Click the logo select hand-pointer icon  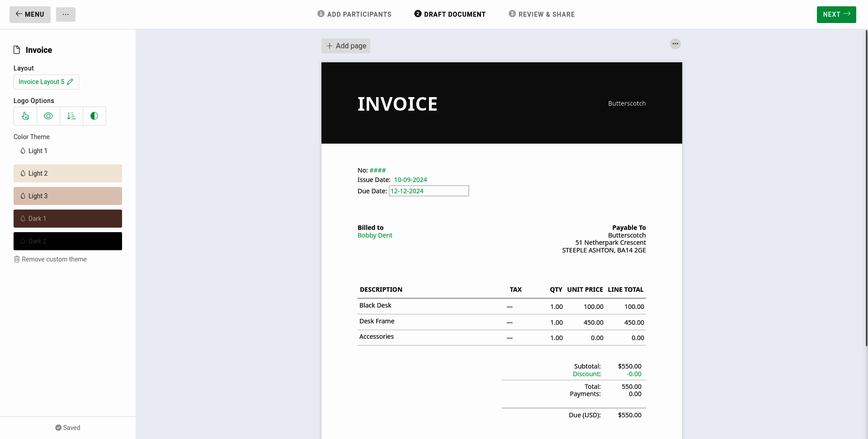pyautogui.click(x=25, y=116)
